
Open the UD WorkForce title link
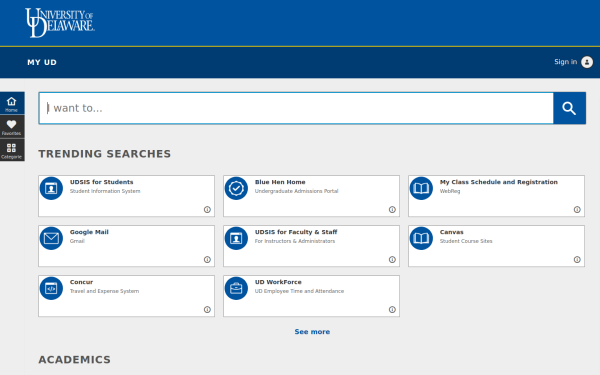tap(278, 282)
